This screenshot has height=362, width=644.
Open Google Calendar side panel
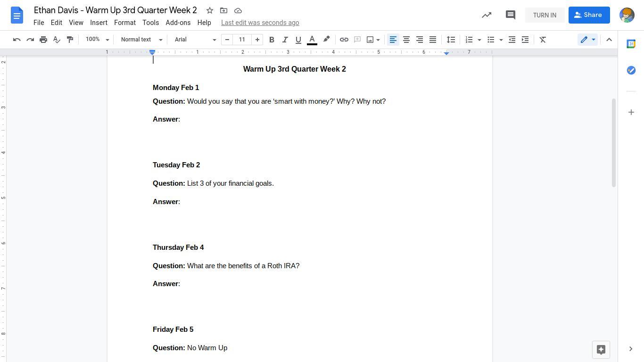pyautogui.click(x=631, y=44)
